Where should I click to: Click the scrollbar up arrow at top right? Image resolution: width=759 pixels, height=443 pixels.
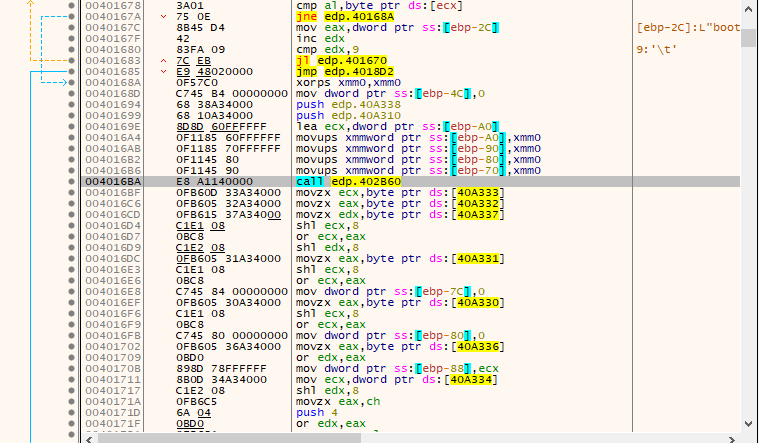click(748, 9)
